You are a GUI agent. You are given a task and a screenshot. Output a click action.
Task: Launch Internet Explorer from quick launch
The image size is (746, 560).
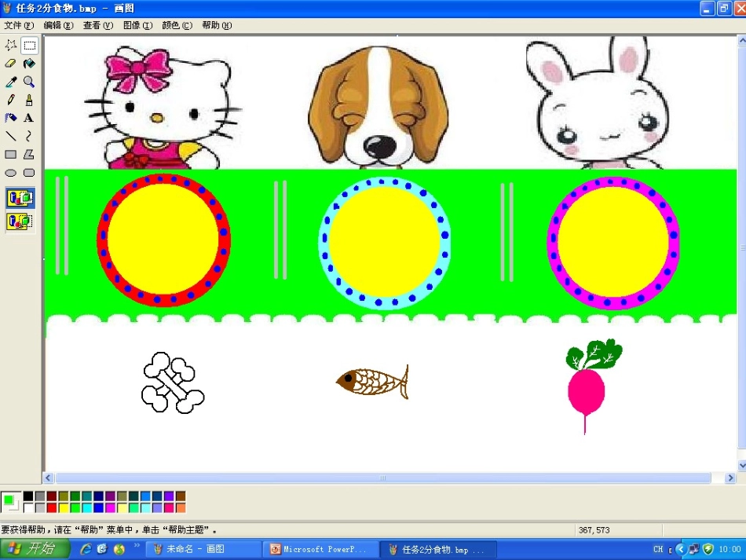pyautogui.click(x=86, y=549)
